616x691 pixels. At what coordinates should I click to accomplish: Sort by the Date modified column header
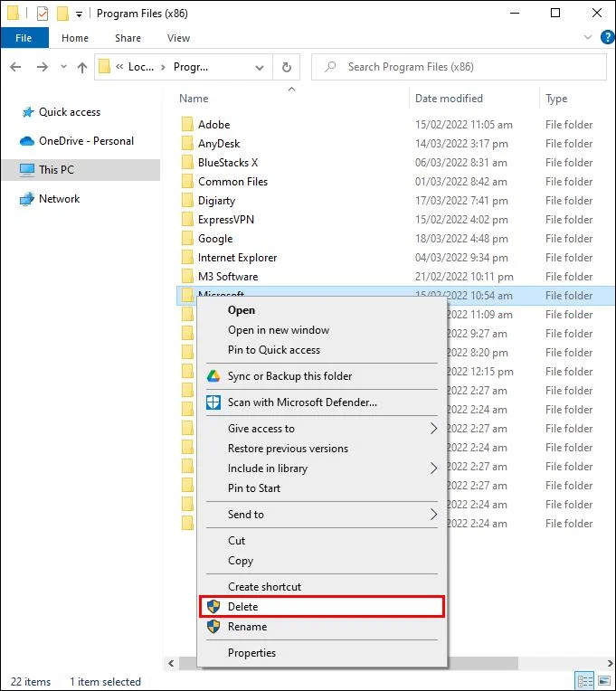point(449,99)
